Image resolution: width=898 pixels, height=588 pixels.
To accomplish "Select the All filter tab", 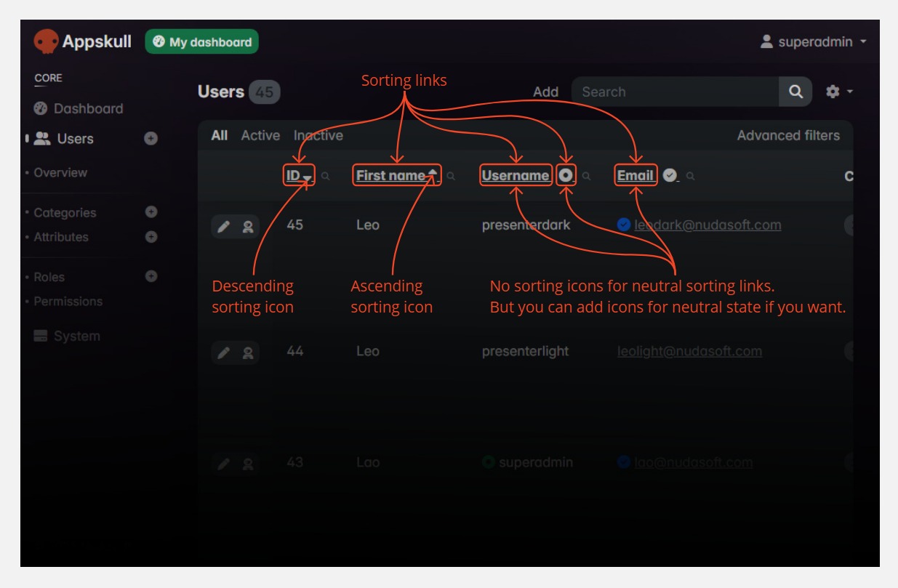I will 220,135.
